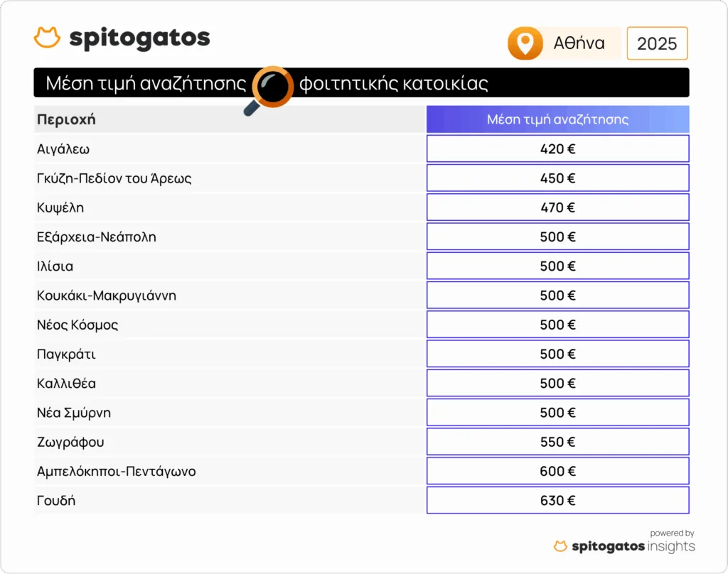Click the Περιοχή column header

tap(66, 119)
